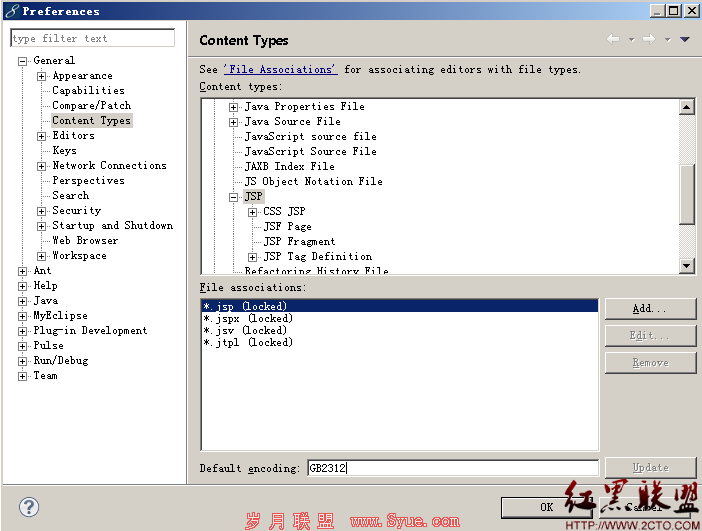Image resolution: width=702 pixels, height=531 pixels.
Task: Expand the Java Source File node
Action: 233,122
